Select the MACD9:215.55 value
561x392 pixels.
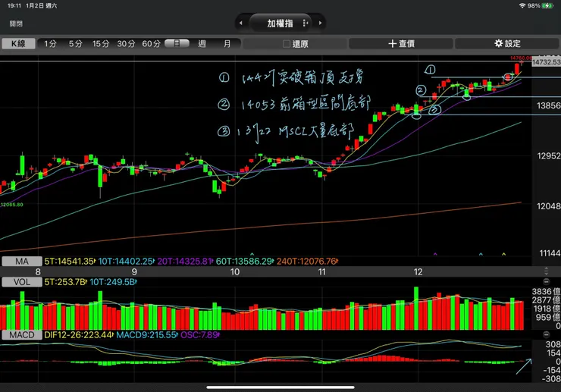tap(146, 335)
